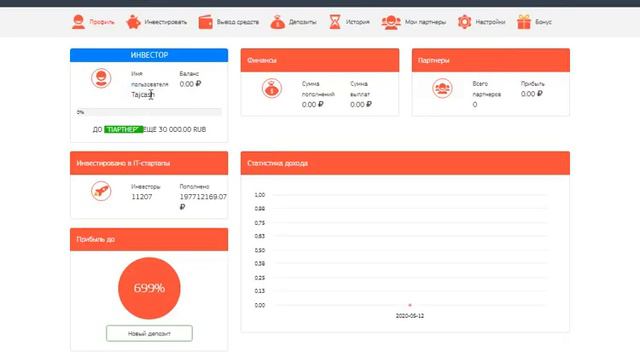Click the blue ИНВЕСТОР header

pyautogui.click(x=149, y=55)
